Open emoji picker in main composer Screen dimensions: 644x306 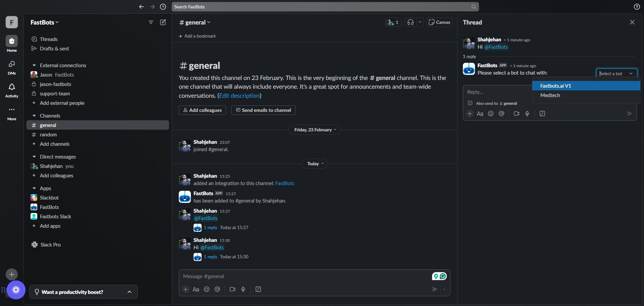(x=207, y=289)
